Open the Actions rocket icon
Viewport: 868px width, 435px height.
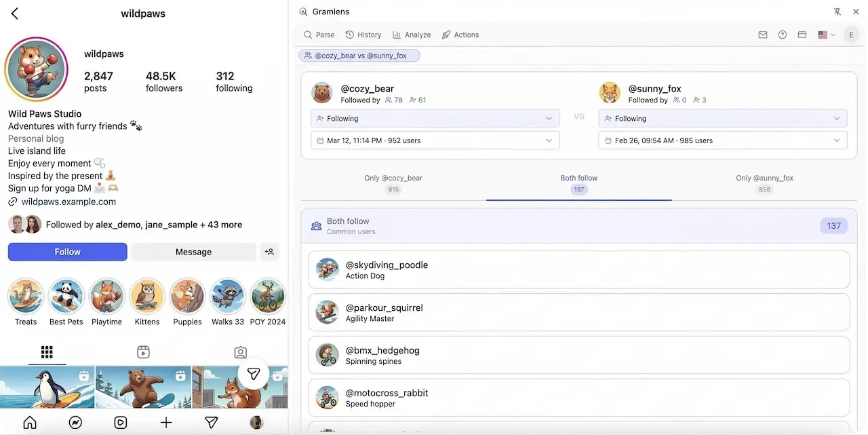(460, 35)
